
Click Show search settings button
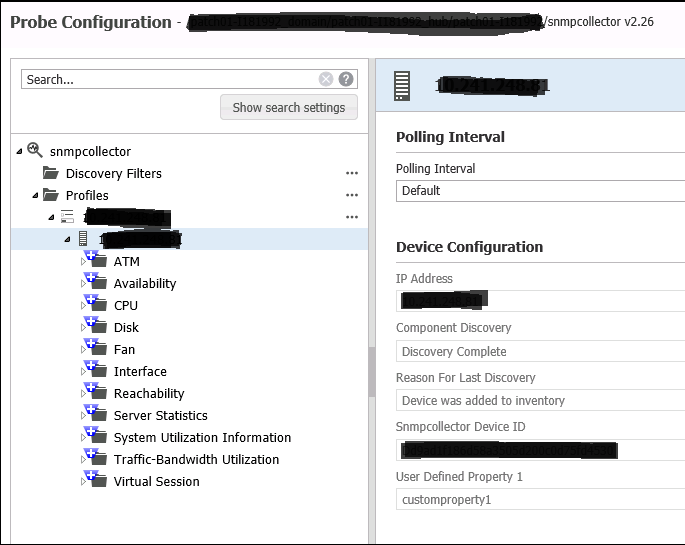(x=288, y=107)
